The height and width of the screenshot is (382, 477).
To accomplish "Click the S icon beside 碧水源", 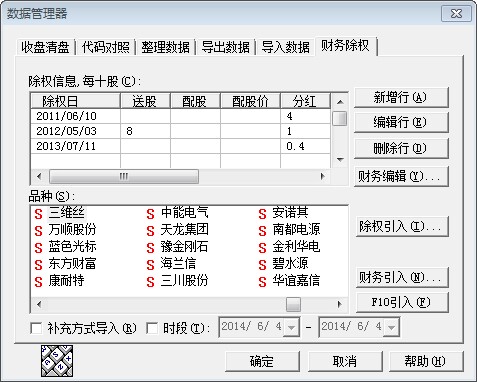I will (x=263, y=265).
